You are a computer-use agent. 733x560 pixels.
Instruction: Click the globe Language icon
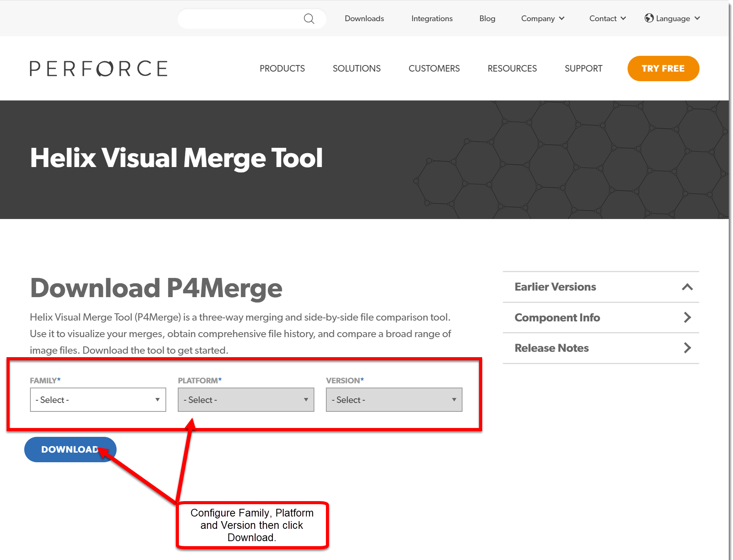[x=649, y=18]
